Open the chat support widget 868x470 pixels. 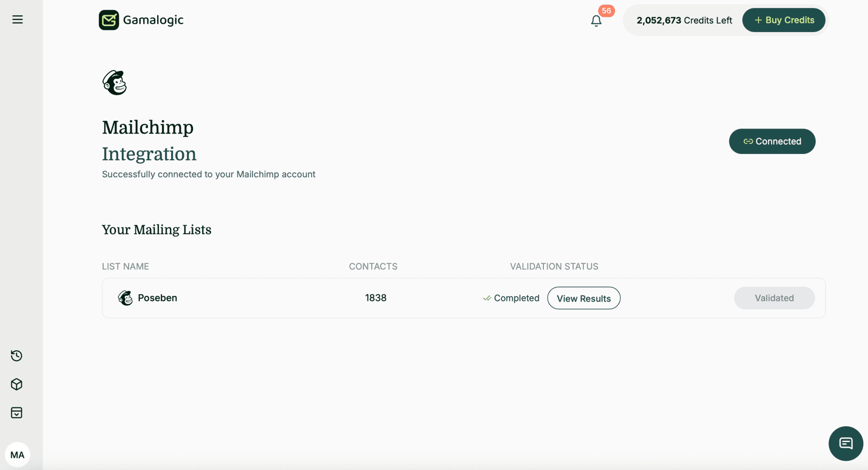846,443
